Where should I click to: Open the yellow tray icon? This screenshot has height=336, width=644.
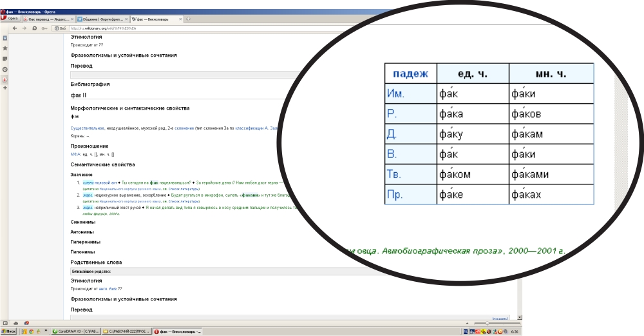click(484, 331)
